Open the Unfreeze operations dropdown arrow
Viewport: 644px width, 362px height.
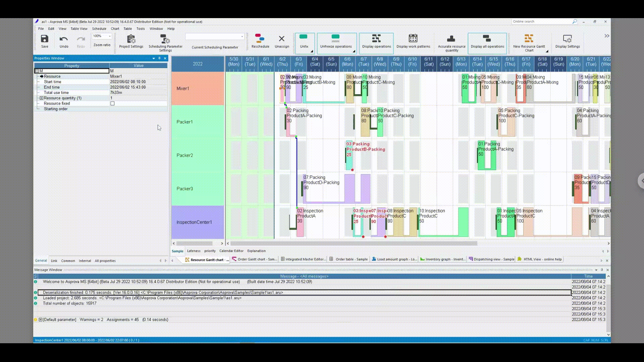pyautogui.click(x=354, y=51)
